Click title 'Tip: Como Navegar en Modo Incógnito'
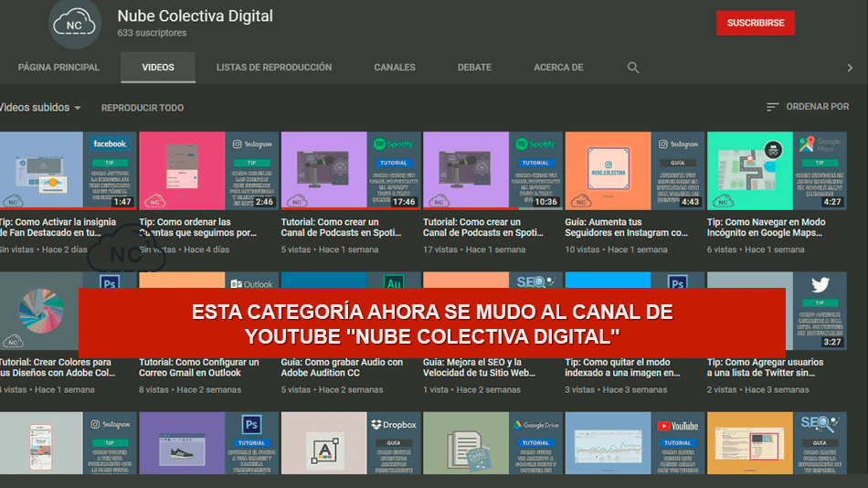868x488 pixels. [767, 228]
